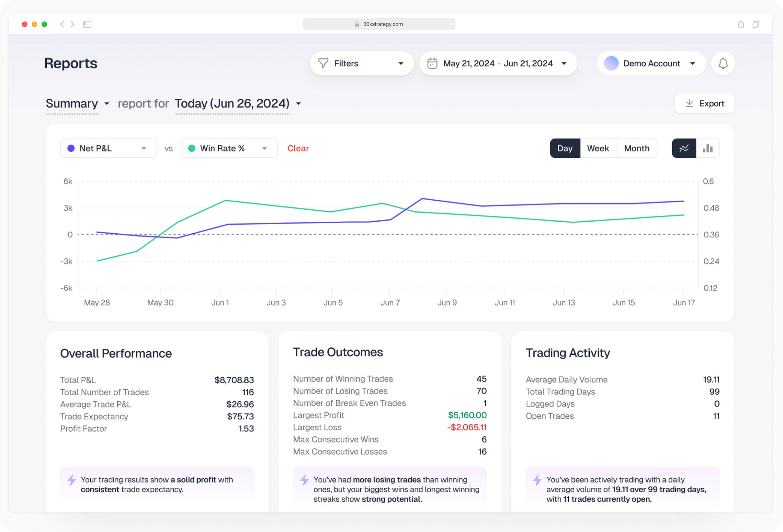The width and height of the screenshot is (783, 532).
Task: Open the notifications bell
Action: click(x=723, y=63)
